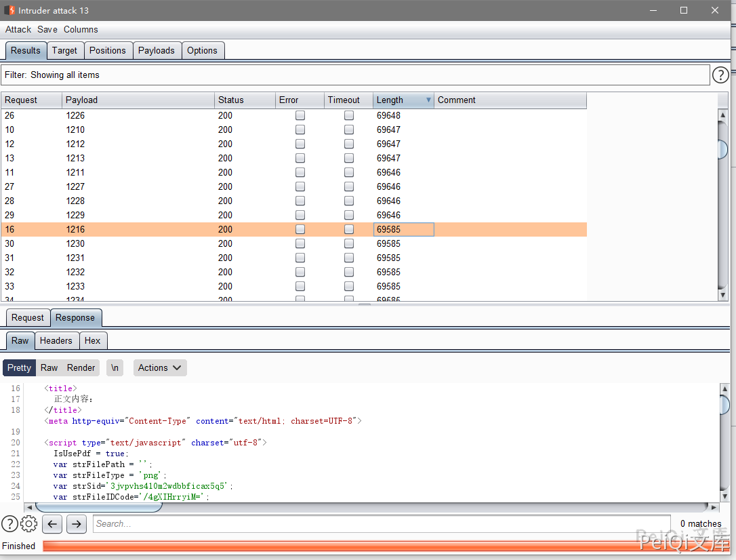Open search settings gear icon
Screen dimensions: 736x560
(28, 523)
